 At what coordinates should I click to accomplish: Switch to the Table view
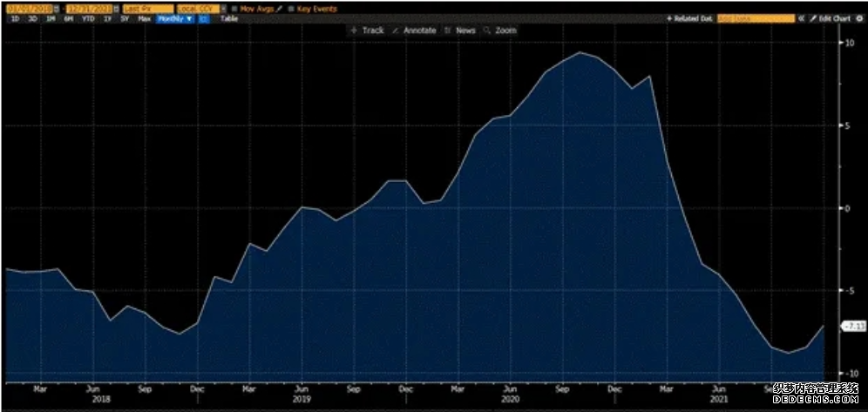229,19
